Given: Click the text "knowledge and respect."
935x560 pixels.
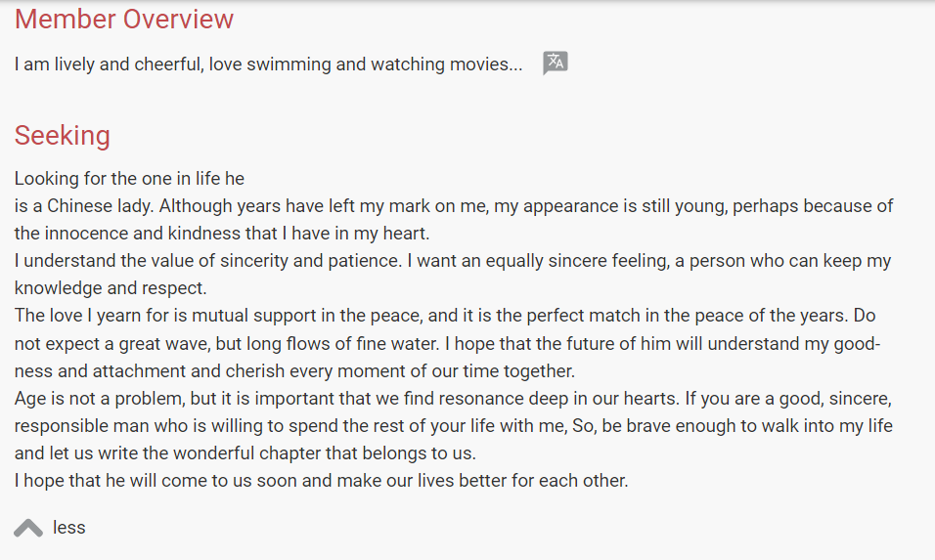Looking at the screenshot, I should point(111,288).
